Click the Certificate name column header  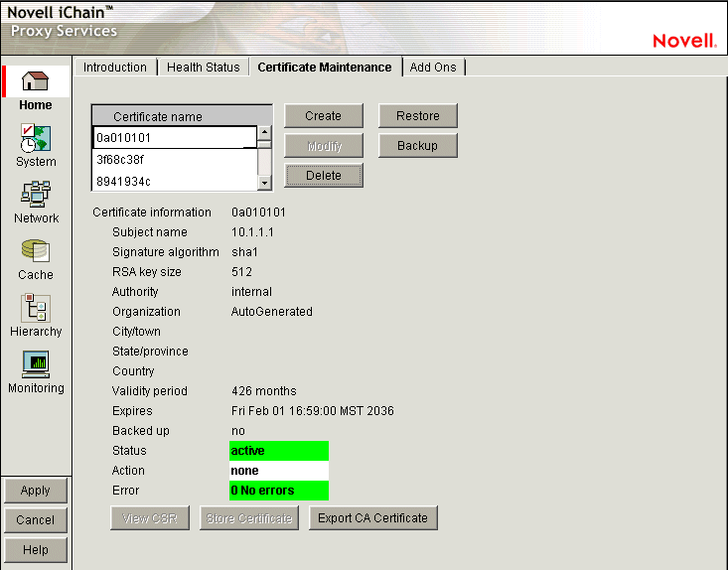tap(182, 116)
